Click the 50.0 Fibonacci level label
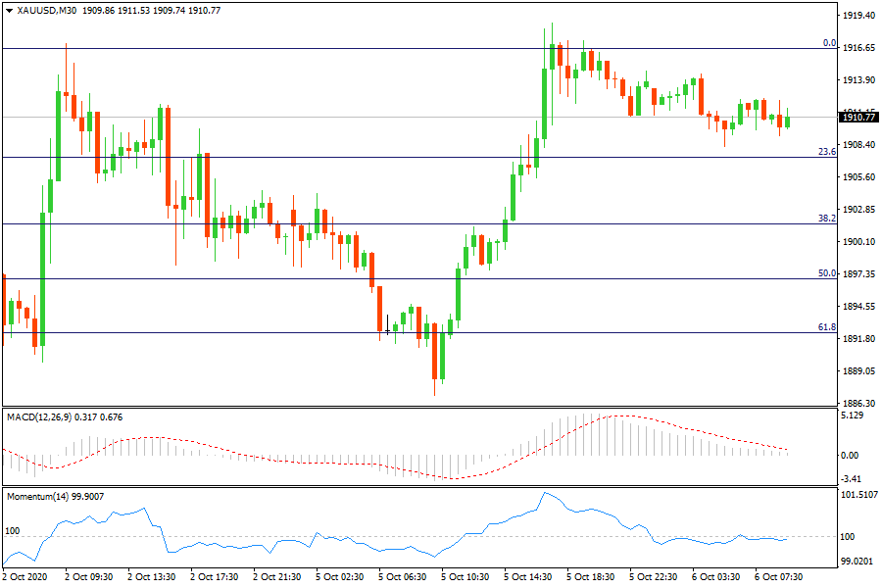 [x=826, y=273]
